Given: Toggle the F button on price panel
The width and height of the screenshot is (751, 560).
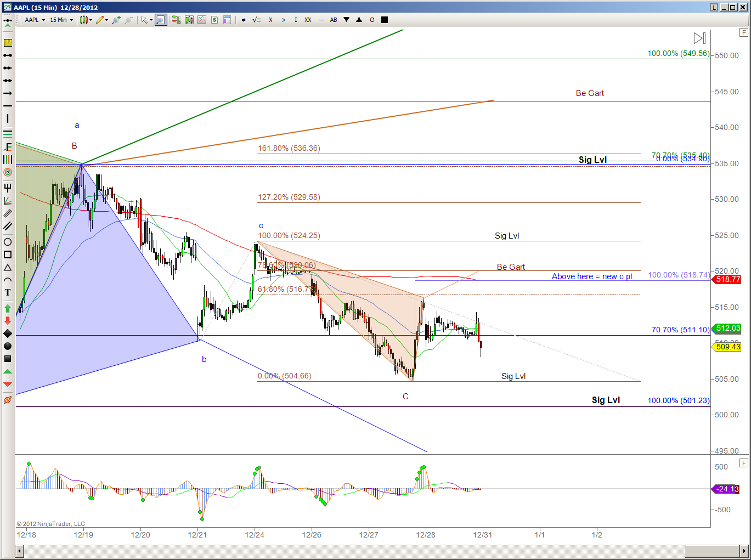Looking at the screenshot, I should (744, 33).
